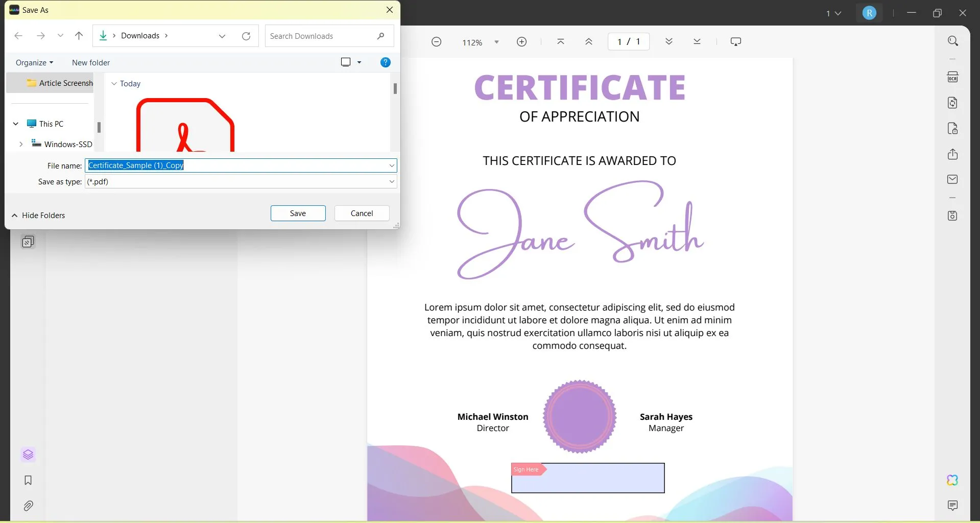The height and width of the screenshot is (523, 980).
Task: Open the address bar history dropdown
Action: 222,36
